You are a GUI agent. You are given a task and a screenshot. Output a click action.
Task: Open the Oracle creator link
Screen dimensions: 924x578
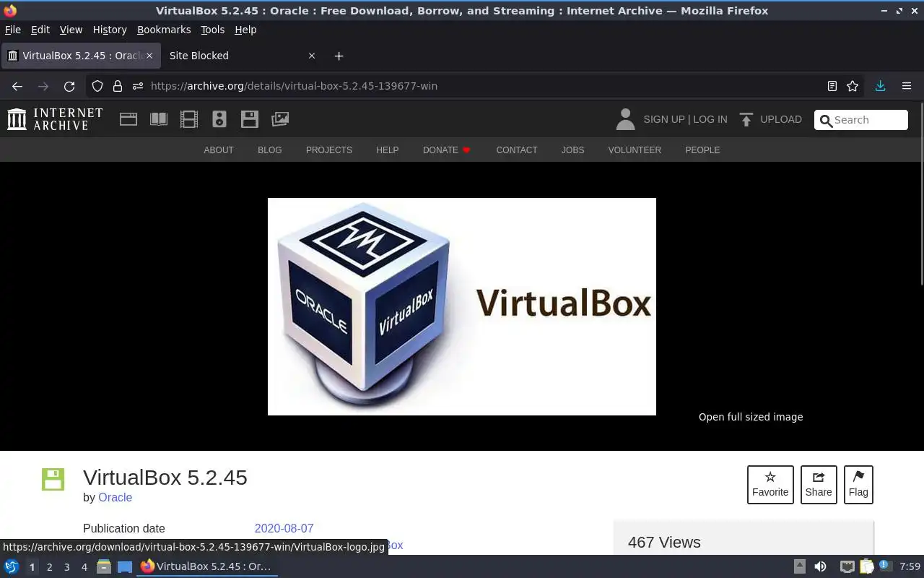tap(115, 497)
